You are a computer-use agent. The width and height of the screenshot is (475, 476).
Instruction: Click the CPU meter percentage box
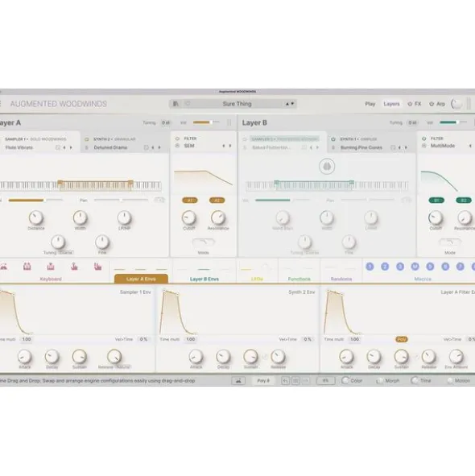pyautogui.click(x=326, y=381)
